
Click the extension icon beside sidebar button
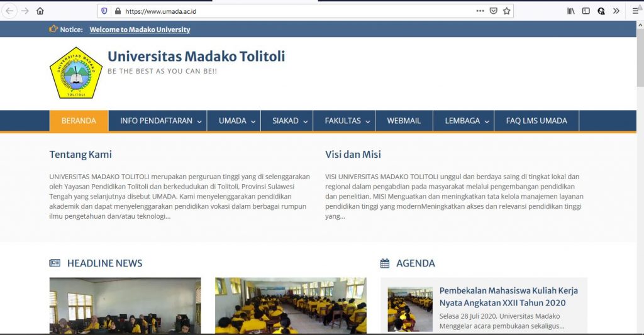coord(601,11)
